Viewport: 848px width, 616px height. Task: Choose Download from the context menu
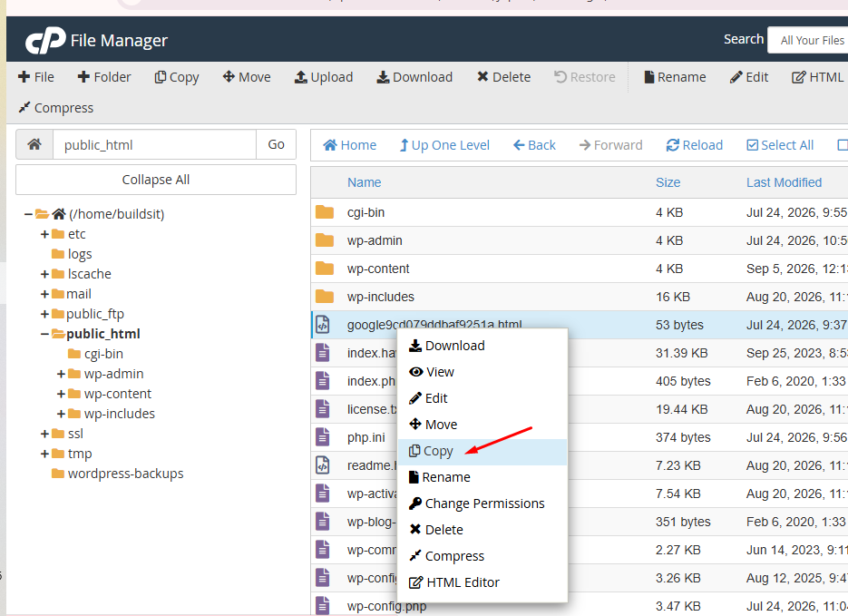tap(482, 346)
